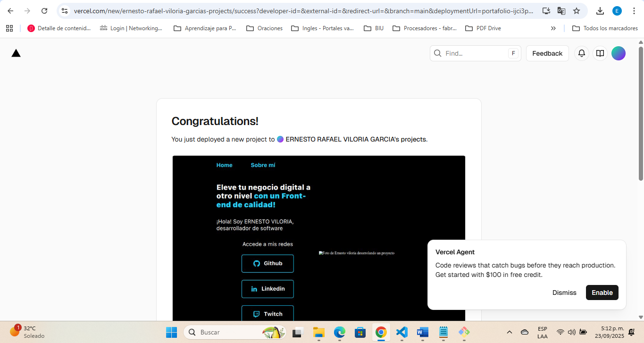Open the Google Translate icon in address bar

click(561, 11)
